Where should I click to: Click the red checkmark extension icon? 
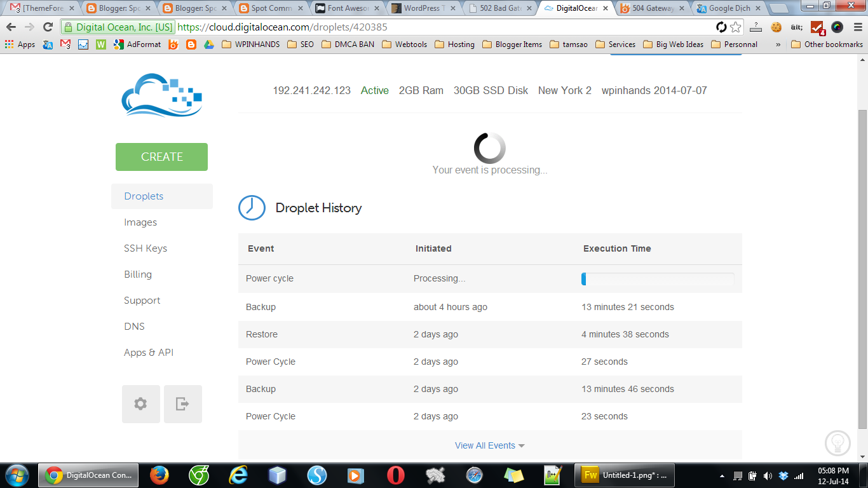click(x=818, y=28)
